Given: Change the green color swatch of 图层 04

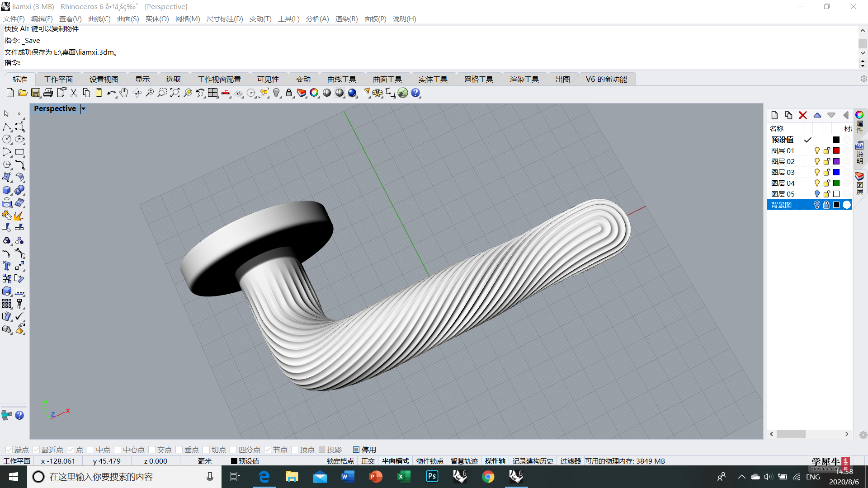Looking at the screenshot, I should click(x=836, y=183).
